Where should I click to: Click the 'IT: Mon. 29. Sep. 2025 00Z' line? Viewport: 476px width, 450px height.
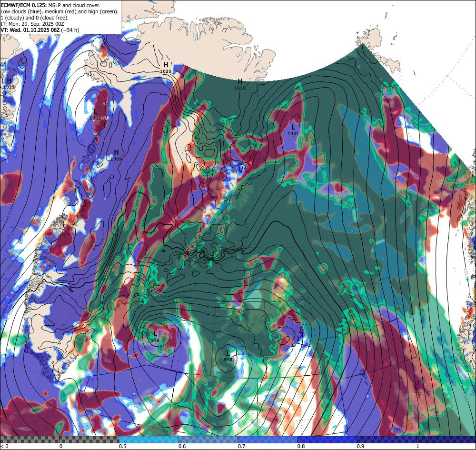(x=32, y=24)
